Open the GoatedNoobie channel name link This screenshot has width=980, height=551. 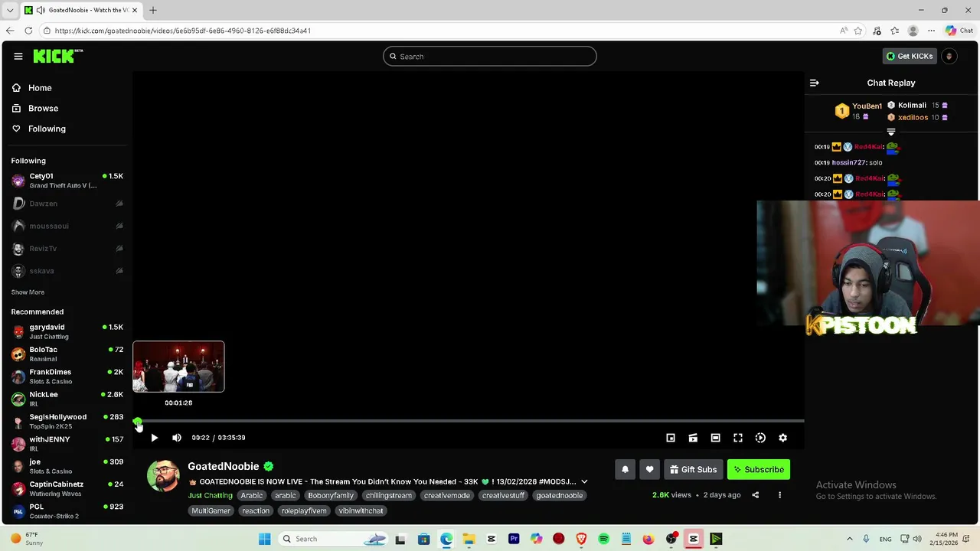click(x=224, y=466)
